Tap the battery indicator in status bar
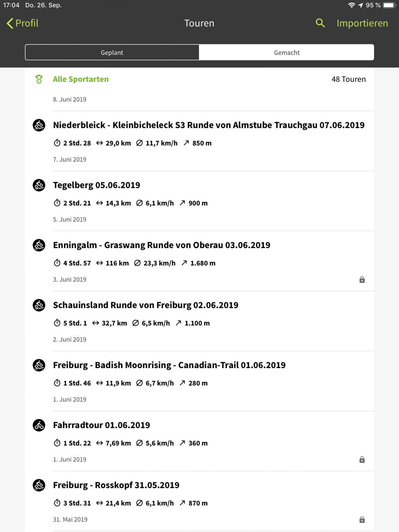Viewport: 399px width, 532px height. pyautogui.click(x=389, y=5)
